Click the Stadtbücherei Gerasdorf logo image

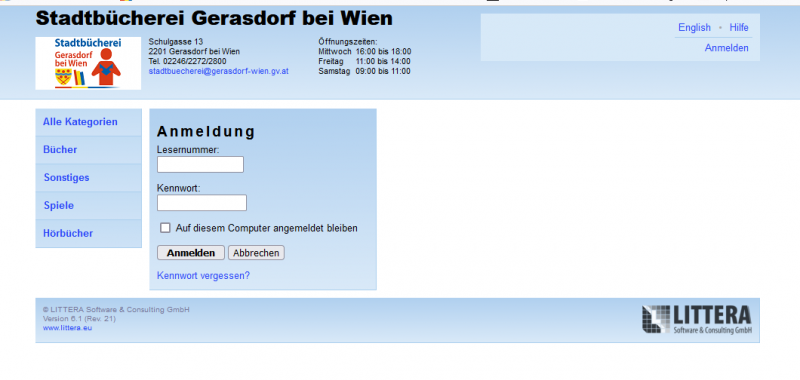tap(88, 63)
